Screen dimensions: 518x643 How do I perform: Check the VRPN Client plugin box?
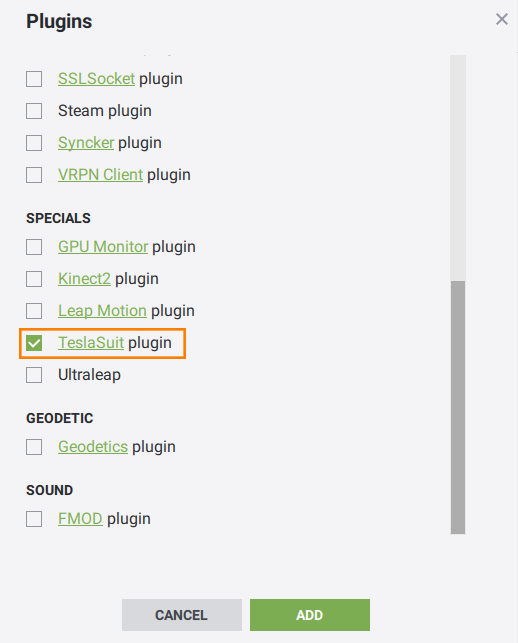click(x=34, y=175)
